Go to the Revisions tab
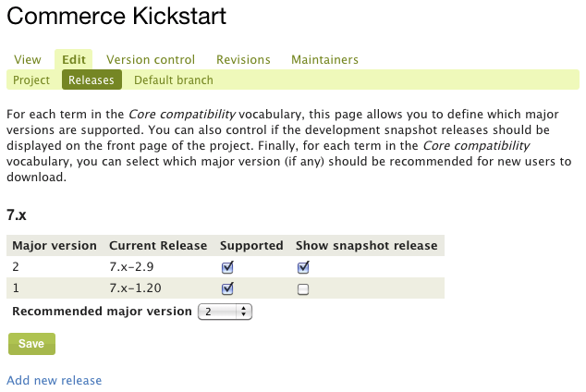 click(243, 59)
